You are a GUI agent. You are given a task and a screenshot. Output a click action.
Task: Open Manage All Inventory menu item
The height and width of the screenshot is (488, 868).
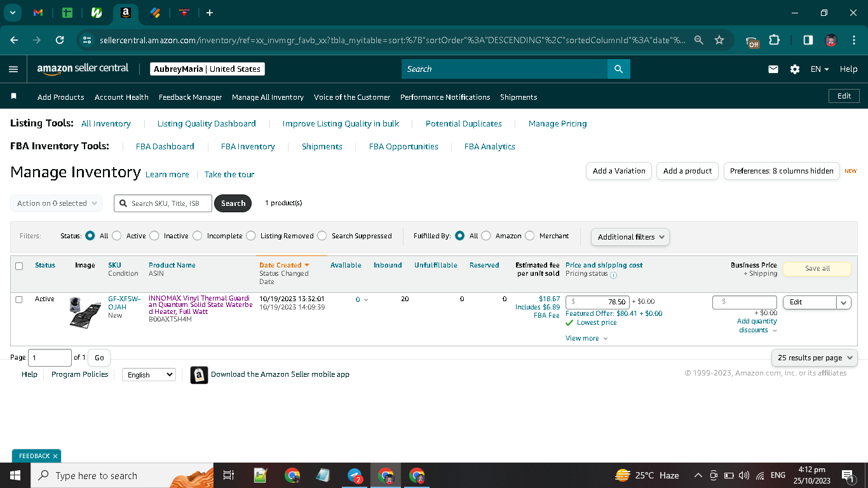[x=268, y=97]
